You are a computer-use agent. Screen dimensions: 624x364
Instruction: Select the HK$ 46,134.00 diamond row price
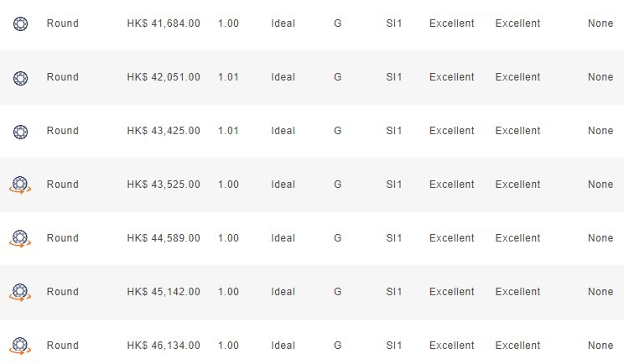click(164, 346)
